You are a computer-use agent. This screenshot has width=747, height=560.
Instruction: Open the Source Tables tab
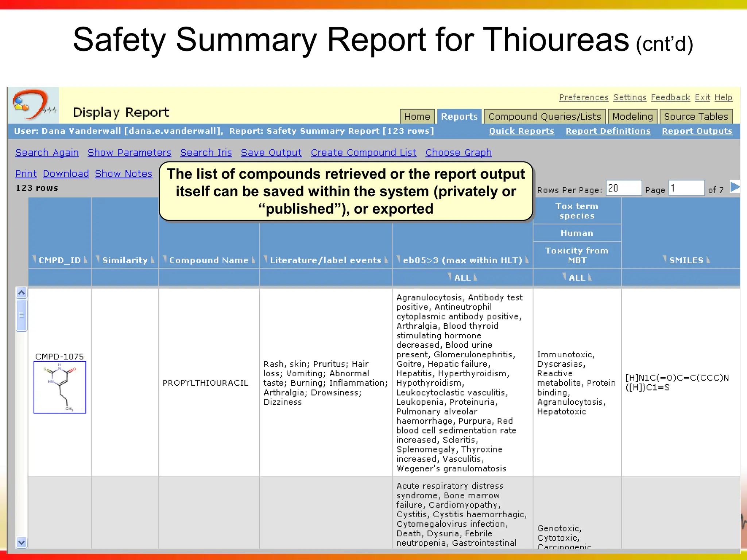tap(696, 117)
